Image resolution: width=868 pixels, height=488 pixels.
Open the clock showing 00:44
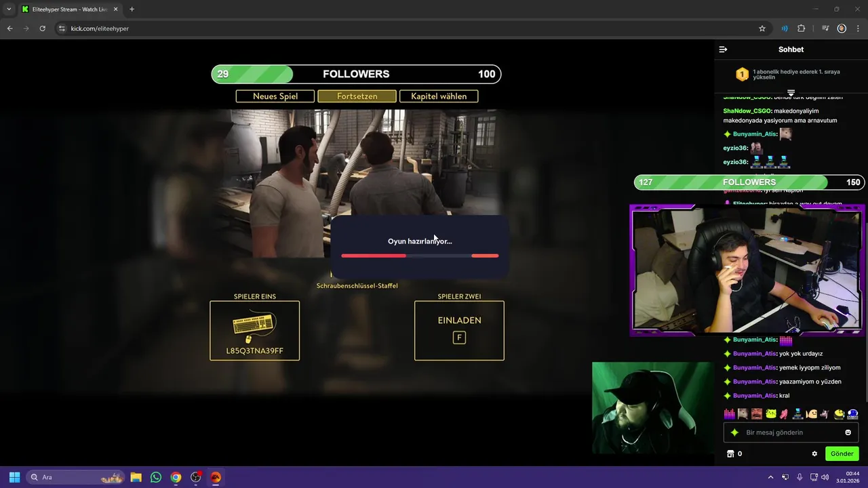[x=848, y=477]
